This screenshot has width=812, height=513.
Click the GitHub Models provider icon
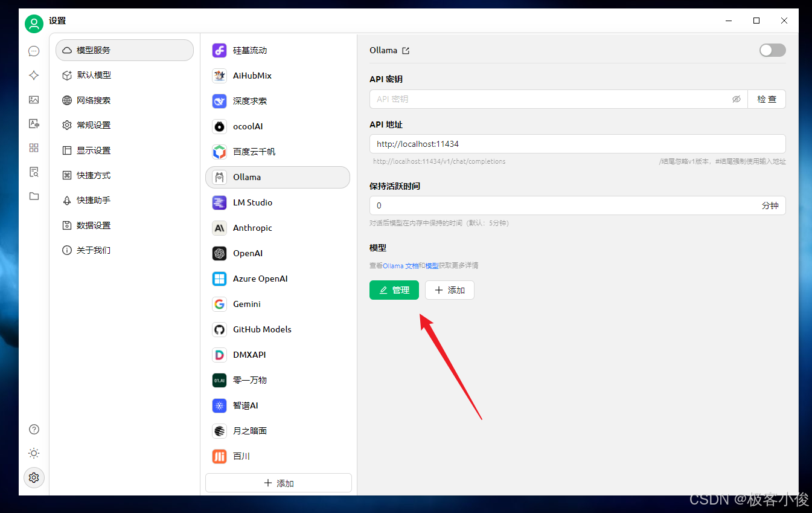[220, 330]
